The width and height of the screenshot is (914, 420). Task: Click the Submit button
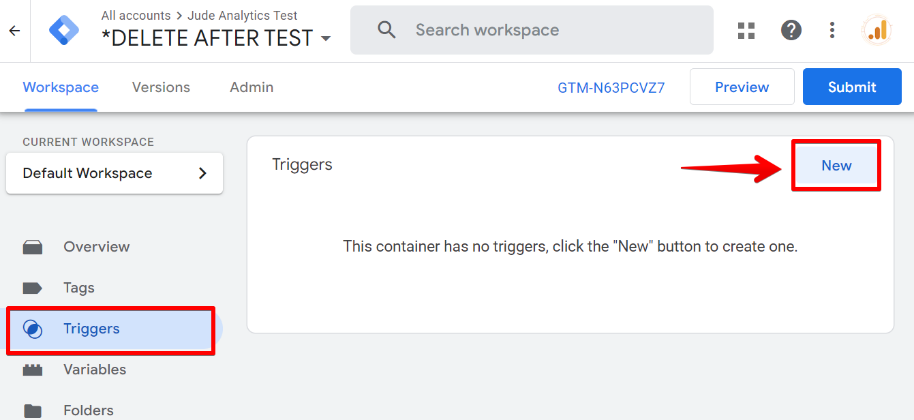click(852, 87)
